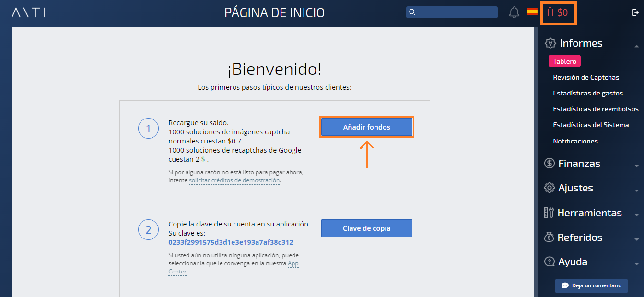Click the ¡Bienvenido! heading

tap(274, 70)
